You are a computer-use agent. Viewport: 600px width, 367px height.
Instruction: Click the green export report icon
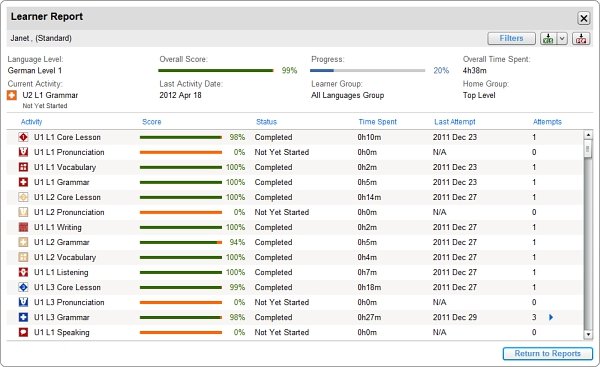coord(548,38)
